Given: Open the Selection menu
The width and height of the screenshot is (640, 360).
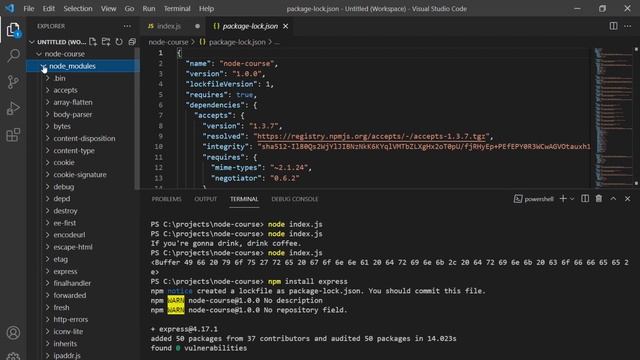Looking at the screenshot, I should (x=78, y=9).
